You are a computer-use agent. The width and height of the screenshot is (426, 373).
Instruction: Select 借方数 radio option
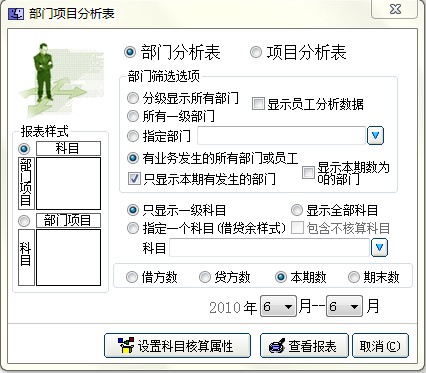click(x=132, y=277)
